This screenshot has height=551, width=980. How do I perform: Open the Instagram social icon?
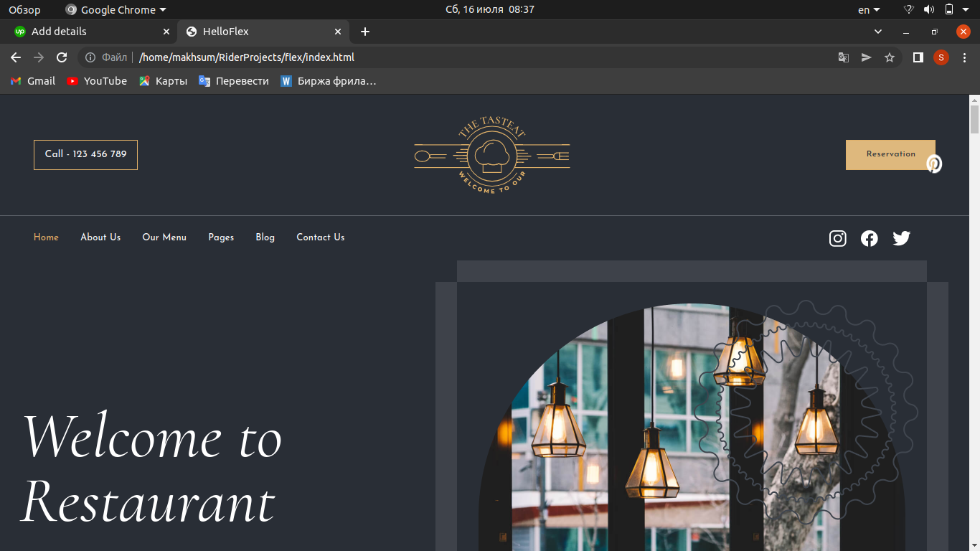[838, 238]
